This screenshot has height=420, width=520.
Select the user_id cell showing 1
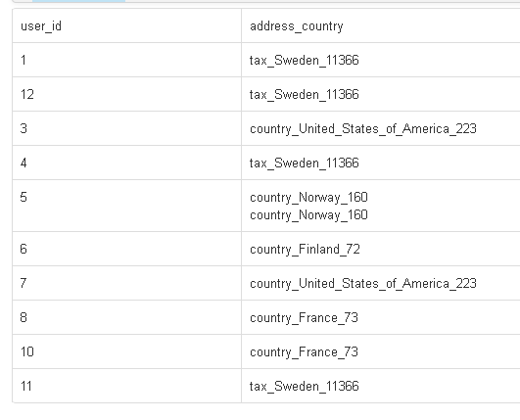tap(126, 60)
